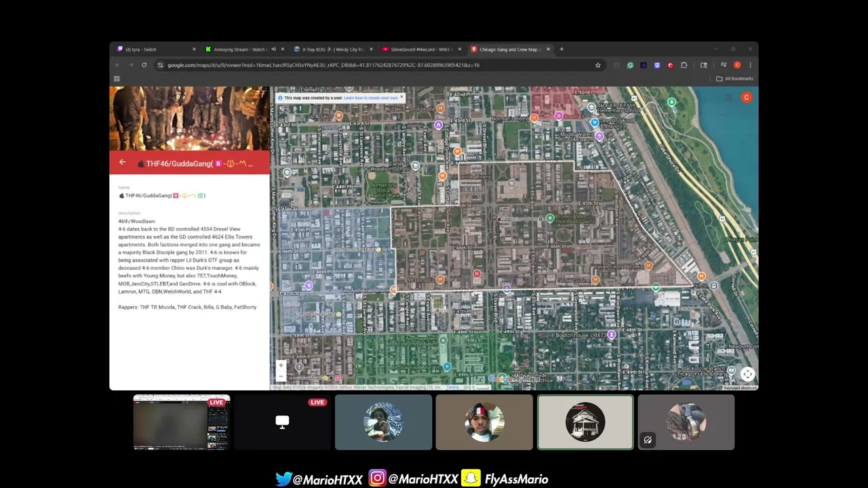868x488 pixels.
Task: Open the browser Extensions puzzle icon
Action: (x=684, y=65)
